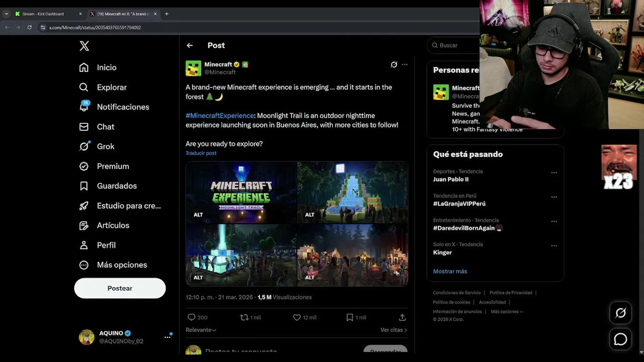Click Traducir post link
This screenshot has height=362, width=644.
201,153
